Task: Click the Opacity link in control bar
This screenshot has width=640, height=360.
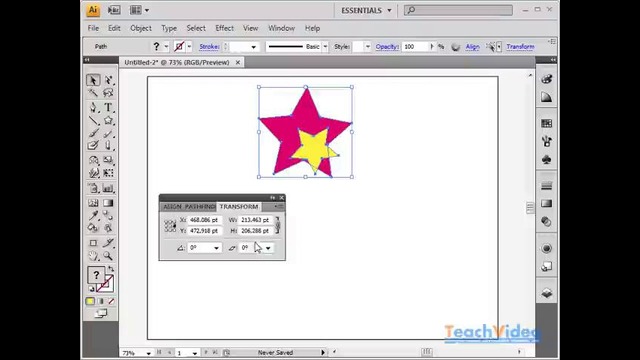Action: (x=387, y=47)
